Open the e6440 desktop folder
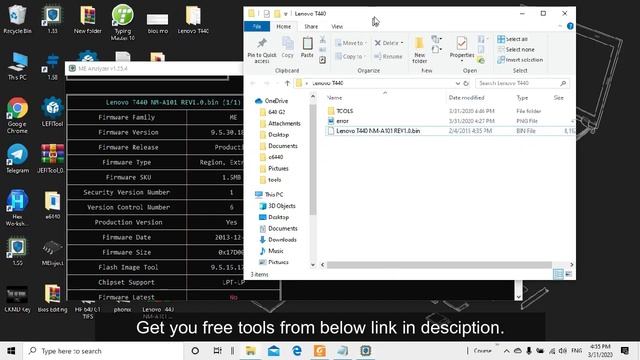 52,205
